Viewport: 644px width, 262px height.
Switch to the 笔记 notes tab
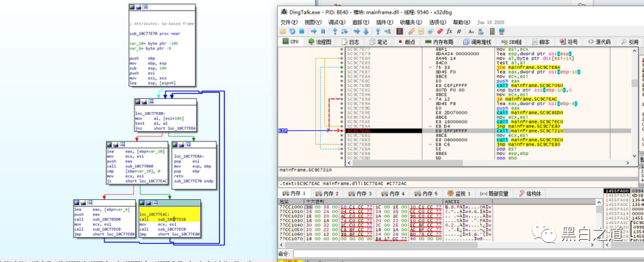[378, 42]
